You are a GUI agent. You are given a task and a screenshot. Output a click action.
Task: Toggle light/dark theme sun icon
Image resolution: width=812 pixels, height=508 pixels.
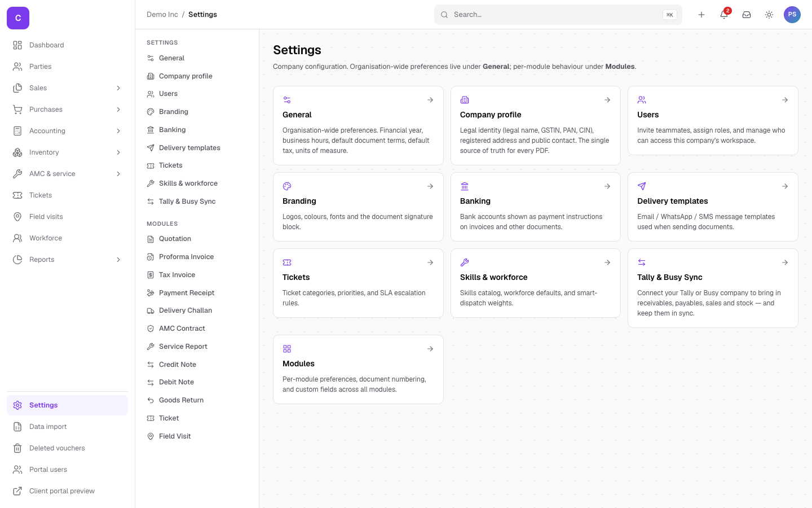769,15
